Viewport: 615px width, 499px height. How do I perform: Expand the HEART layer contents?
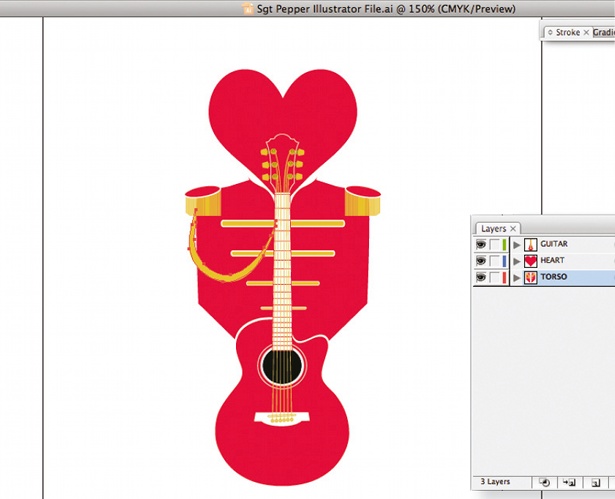[517, 261]
